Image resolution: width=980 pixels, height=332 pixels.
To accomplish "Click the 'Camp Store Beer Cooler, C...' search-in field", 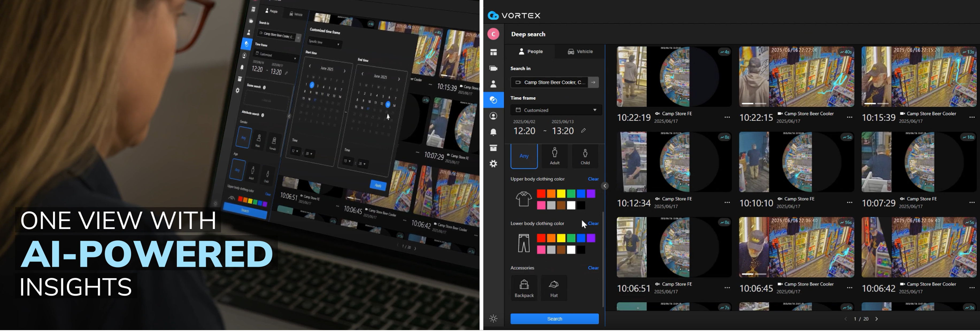I will 549,83.
